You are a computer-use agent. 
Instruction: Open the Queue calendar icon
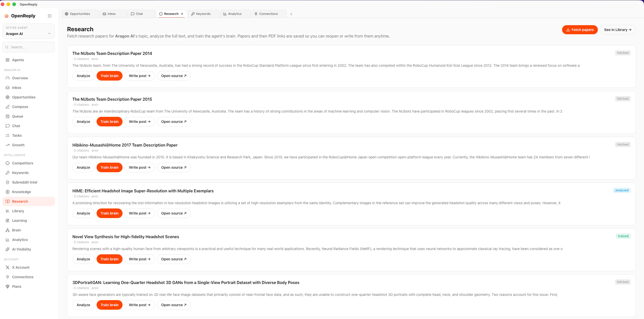click(8, 116)
